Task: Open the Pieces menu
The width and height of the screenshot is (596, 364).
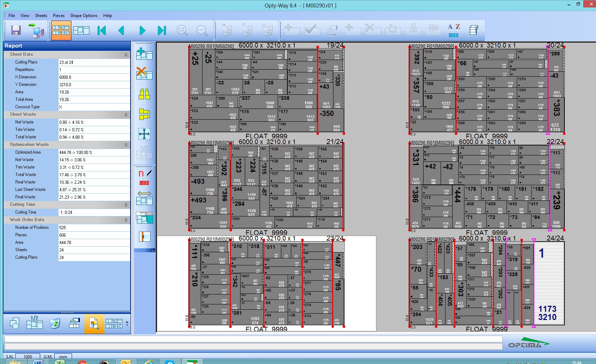Action: (59, 16)
